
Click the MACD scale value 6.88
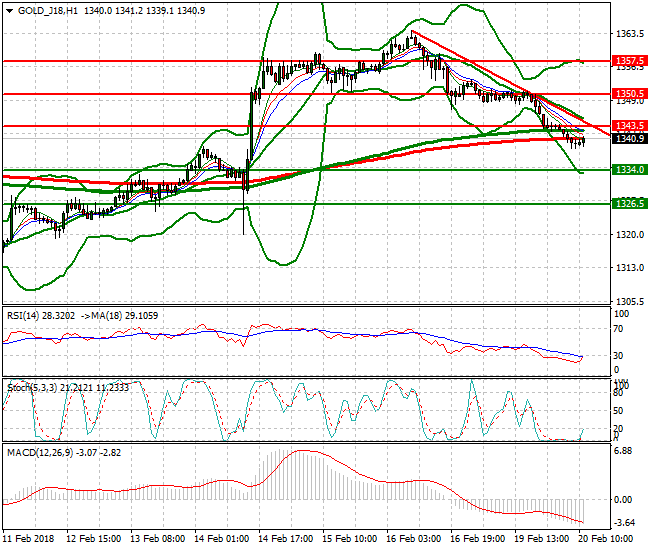point(623,451)
